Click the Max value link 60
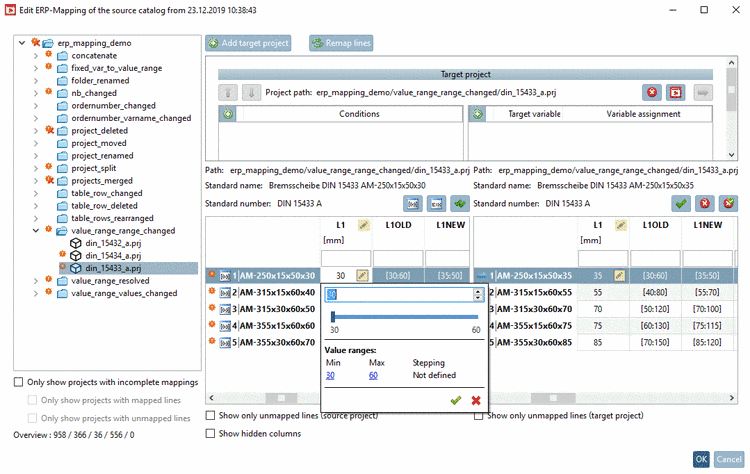The height and width of the screenshot is (474, 750). pos(373,375)
